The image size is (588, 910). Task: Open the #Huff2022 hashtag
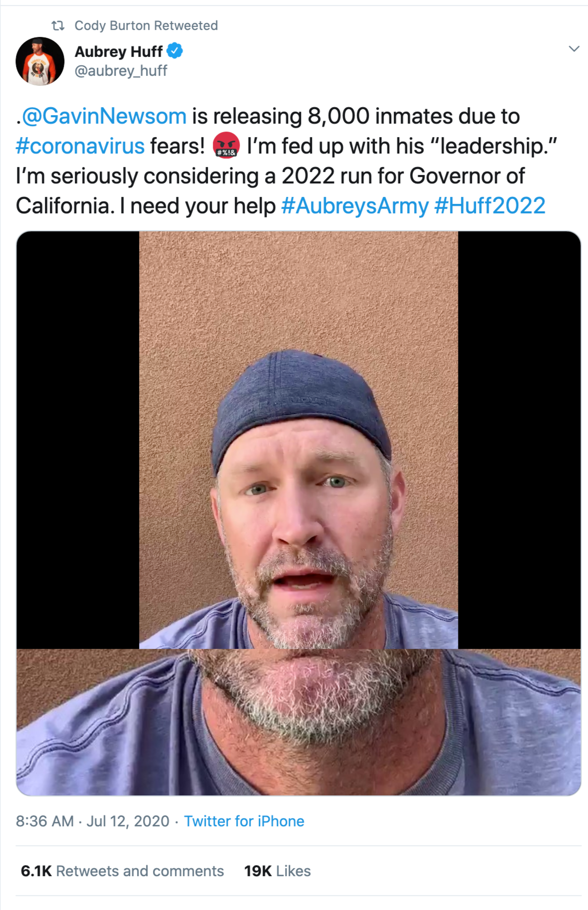pyautogui.click(x=490, y=206)
